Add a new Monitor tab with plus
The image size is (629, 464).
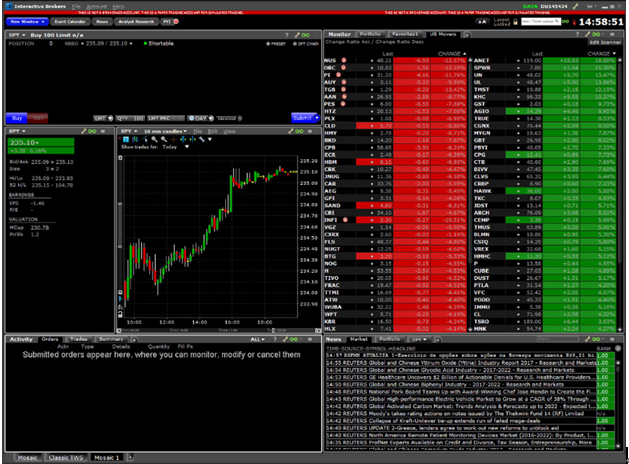[x=467, y=35]
